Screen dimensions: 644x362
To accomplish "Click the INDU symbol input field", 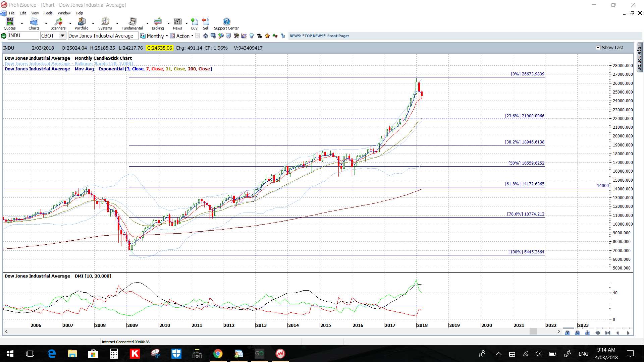I will tap(23, 36).
